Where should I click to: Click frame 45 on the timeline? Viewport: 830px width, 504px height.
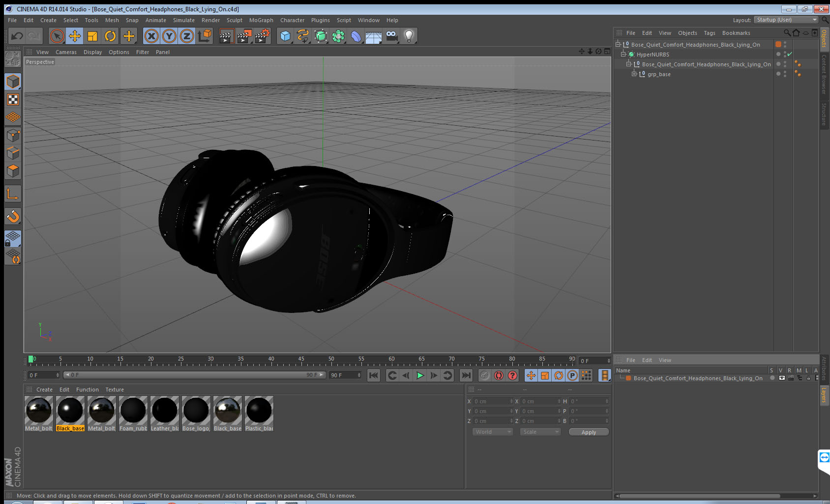click(x=301, y=359)
